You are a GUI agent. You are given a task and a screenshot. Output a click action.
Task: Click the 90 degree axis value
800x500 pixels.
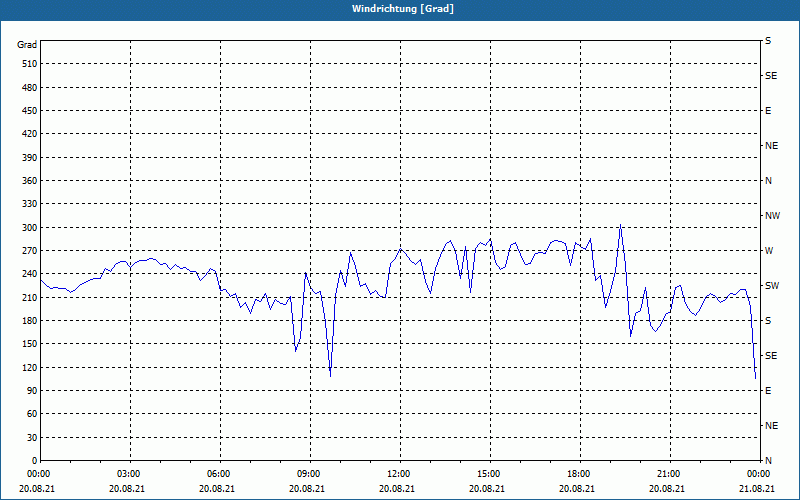[x=32, y=391]
